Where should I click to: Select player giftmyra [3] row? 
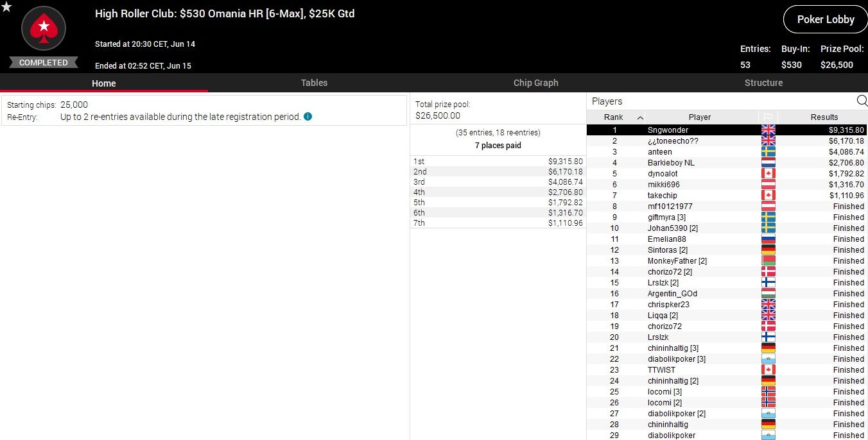click(x=666, y=217)
